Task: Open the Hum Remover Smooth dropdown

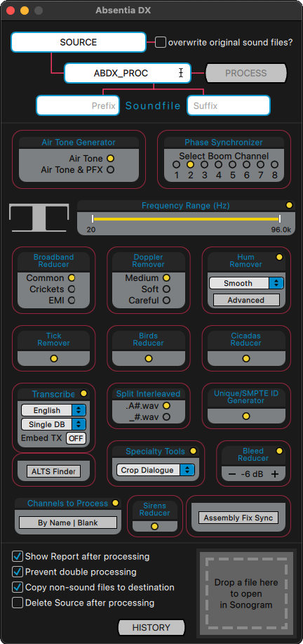Action: pyautogui.click(x=246, y=283)
